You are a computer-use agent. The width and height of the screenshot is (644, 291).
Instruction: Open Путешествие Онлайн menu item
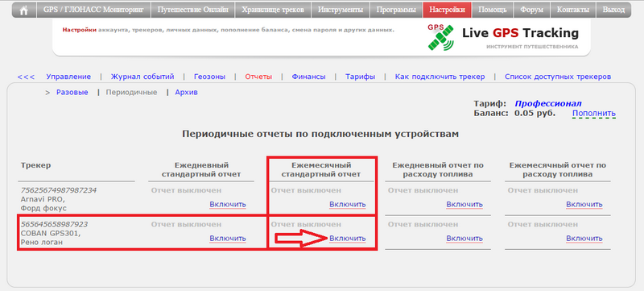[192, 10]
